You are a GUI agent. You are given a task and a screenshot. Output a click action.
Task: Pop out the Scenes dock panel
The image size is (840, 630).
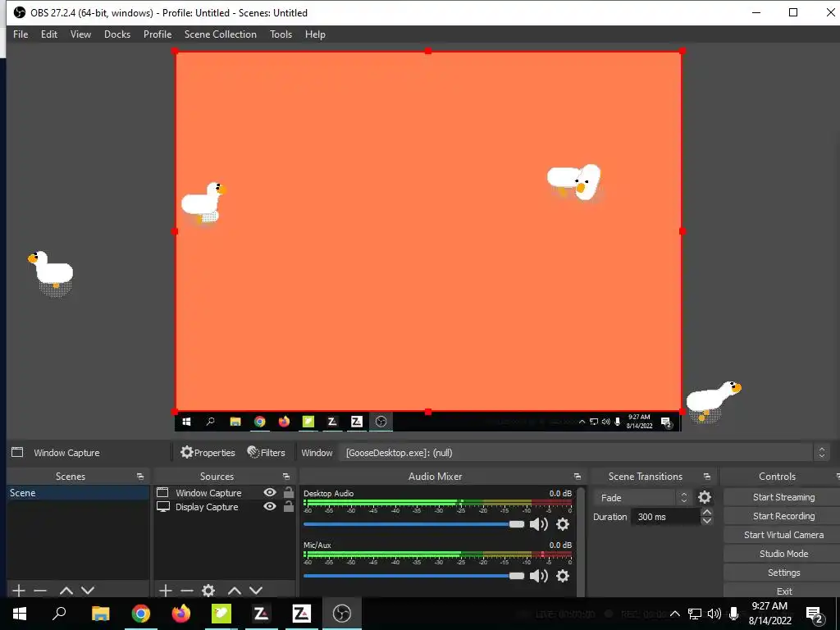click(x=140, y=477)
